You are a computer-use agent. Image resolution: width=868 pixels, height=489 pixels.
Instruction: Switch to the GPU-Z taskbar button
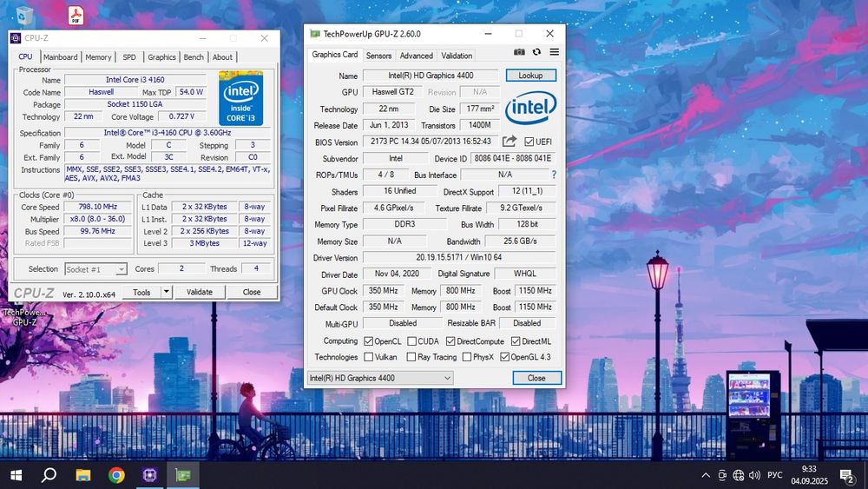click(183, 475)
